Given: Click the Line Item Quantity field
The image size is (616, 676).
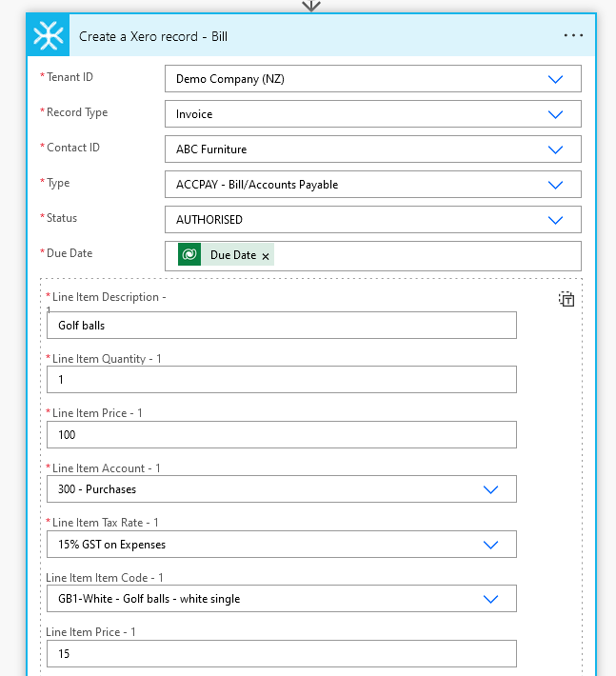Looking at the screenshot, I should tap(282, 379).
